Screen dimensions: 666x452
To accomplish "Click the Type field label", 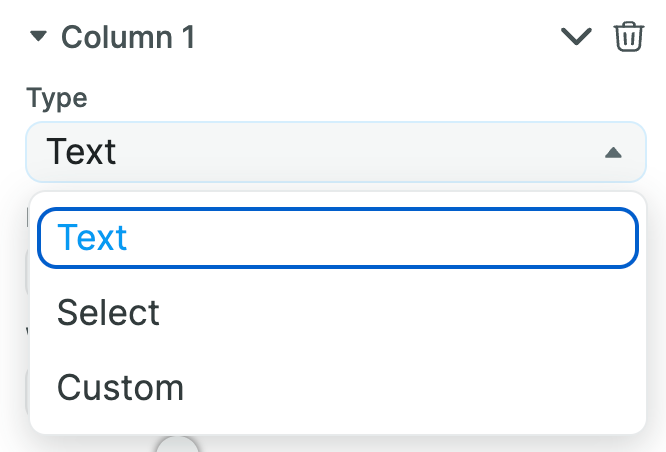I will (x=57, y=99).
